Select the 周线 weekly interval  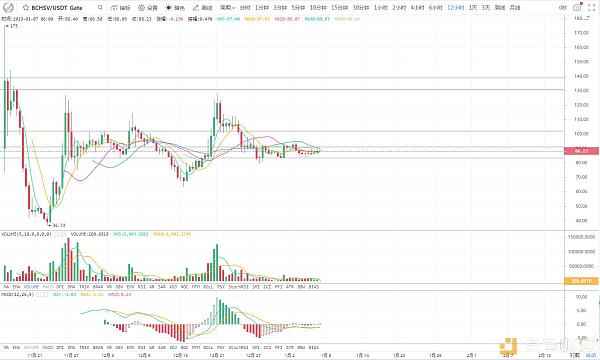click(500, 7)
